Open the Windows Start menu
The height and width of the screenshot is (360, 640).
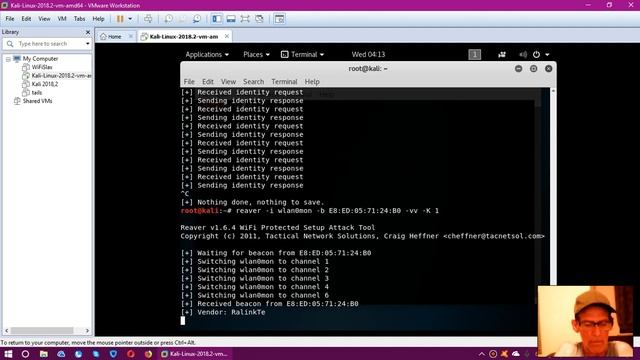[x=8, y=354]
